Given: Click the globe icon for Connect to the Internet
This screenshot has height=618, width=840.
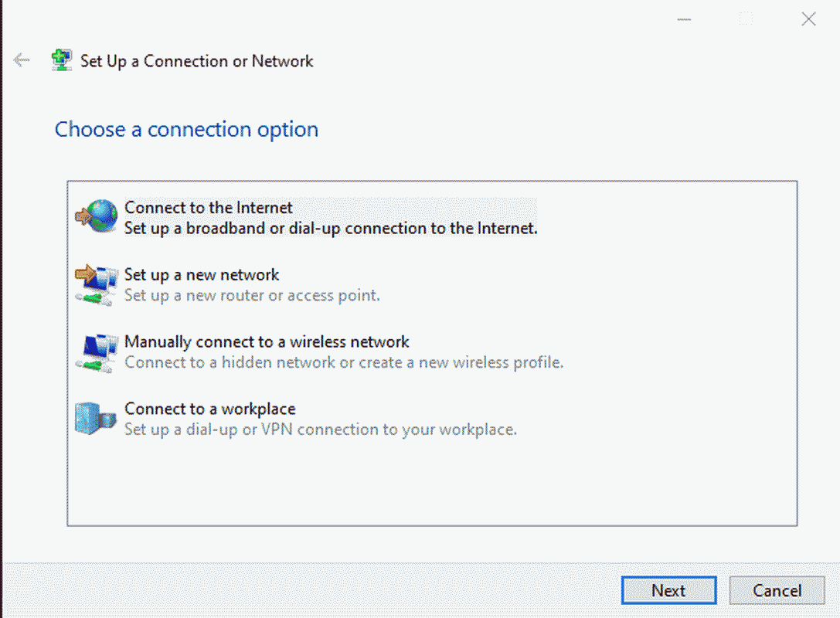Looking at the screenshot, I should click(97, 216).
